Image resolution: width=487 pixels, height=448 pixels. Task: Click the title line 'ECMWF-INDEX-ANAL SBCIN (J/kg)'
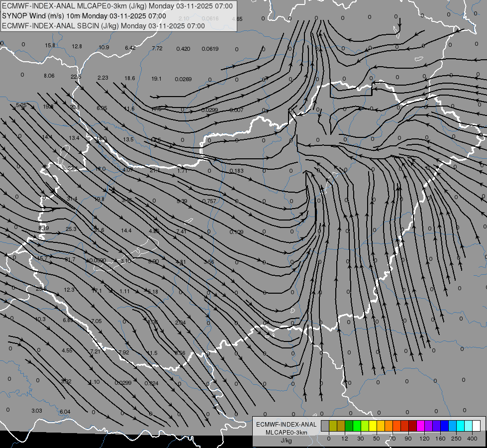(61, 26)
